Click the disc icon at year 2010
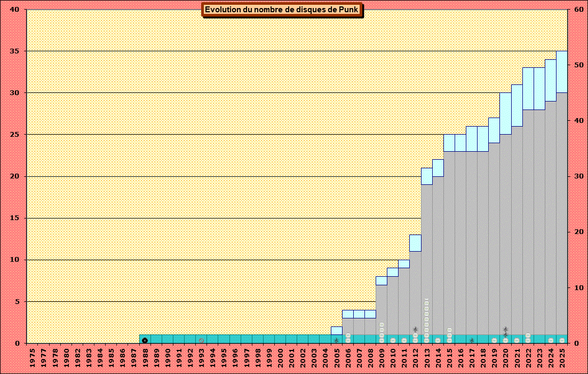 (393, 340)
